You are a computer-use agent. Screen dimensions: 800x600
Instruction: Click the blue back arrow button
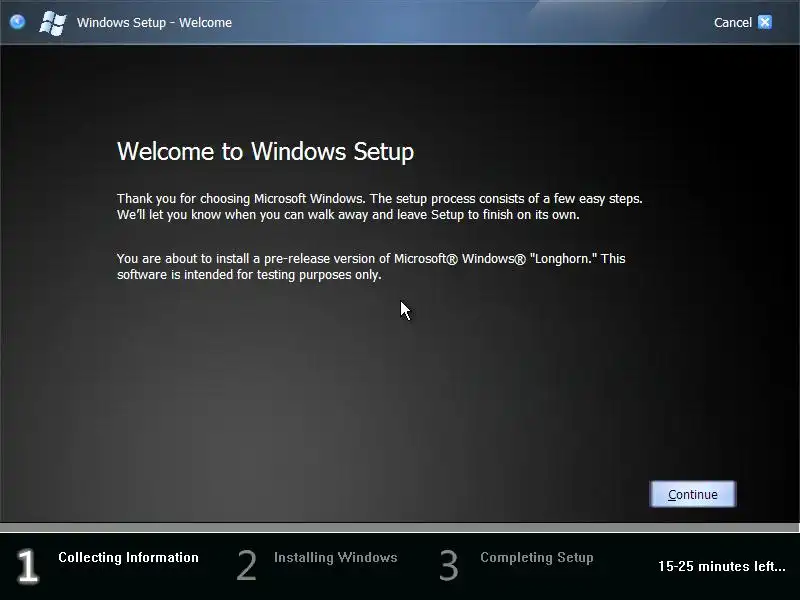[17, 22]
